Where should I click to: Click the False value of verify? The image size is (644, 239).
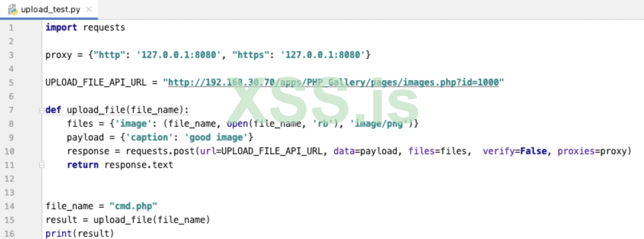pos(533,151)
